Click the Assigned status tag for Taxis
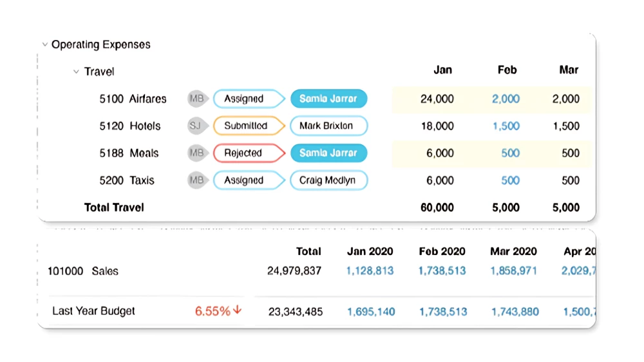 coord(247,180)
